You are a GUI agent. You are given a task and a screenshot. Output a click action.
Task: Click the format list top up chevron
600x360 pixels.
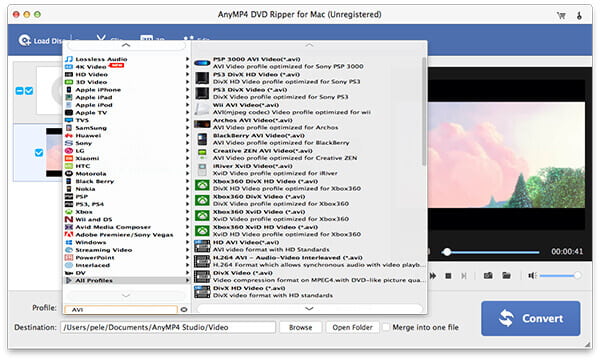309,45
